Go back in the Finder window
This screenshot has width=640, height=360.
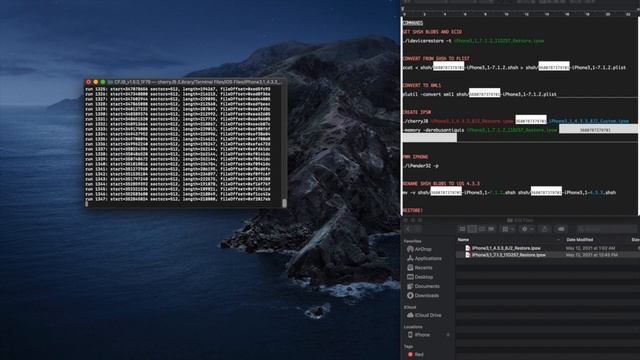[x=408, y=229]
